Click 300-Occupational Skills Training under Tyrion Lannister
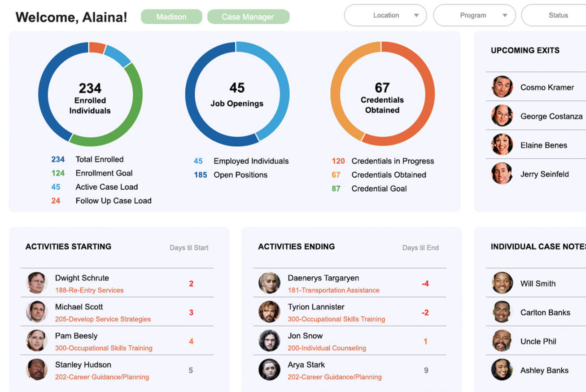The image size is (586, 392). tap(336, 319)
